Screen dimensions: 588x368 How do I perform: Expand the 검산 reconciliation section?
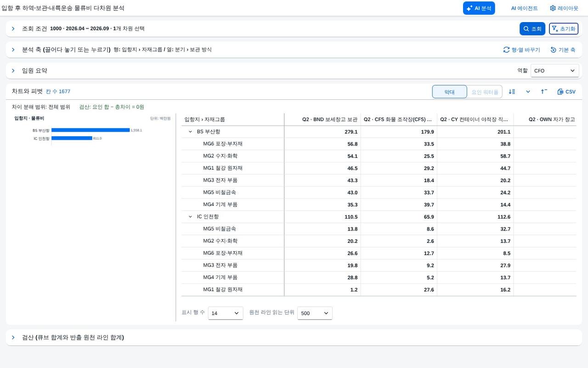point(13,338)
